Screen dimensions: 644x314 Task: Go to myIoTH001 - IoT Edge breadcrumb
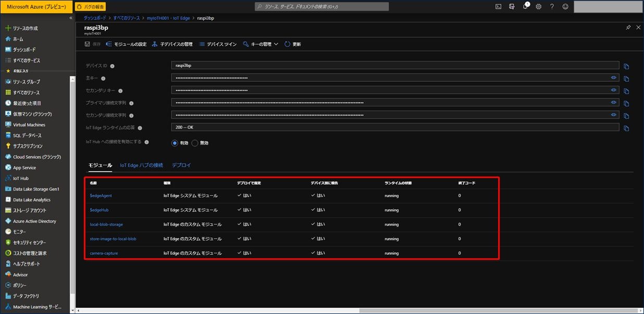click(x=169, y=18)
